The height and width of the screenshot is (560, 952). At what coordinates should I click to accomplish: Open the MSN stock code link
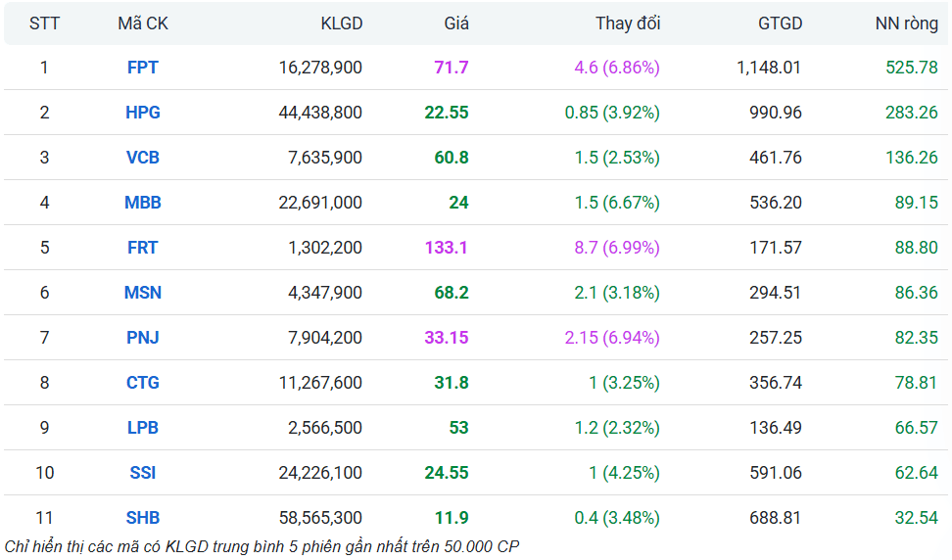coord(143,293)
